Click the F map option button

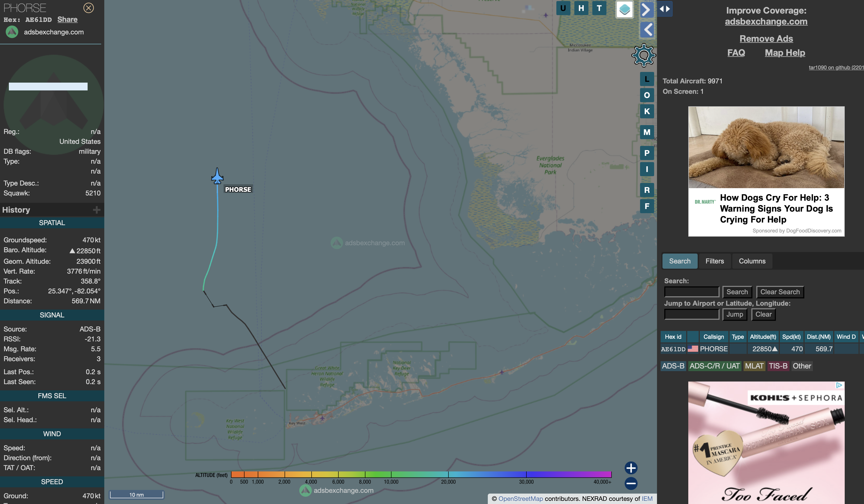click(647, 206)
